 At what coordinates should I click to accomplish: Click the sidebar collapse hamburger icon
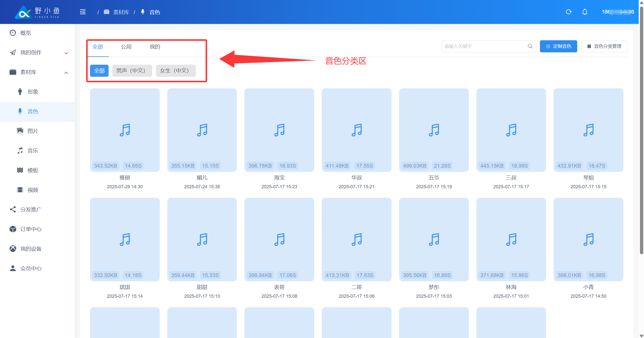(x=83, y=12)
